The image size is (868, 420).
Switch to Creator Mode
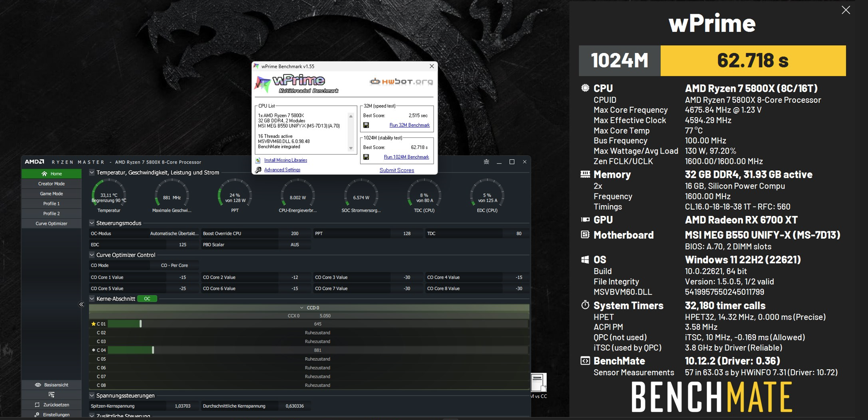[x=52, y=184]
